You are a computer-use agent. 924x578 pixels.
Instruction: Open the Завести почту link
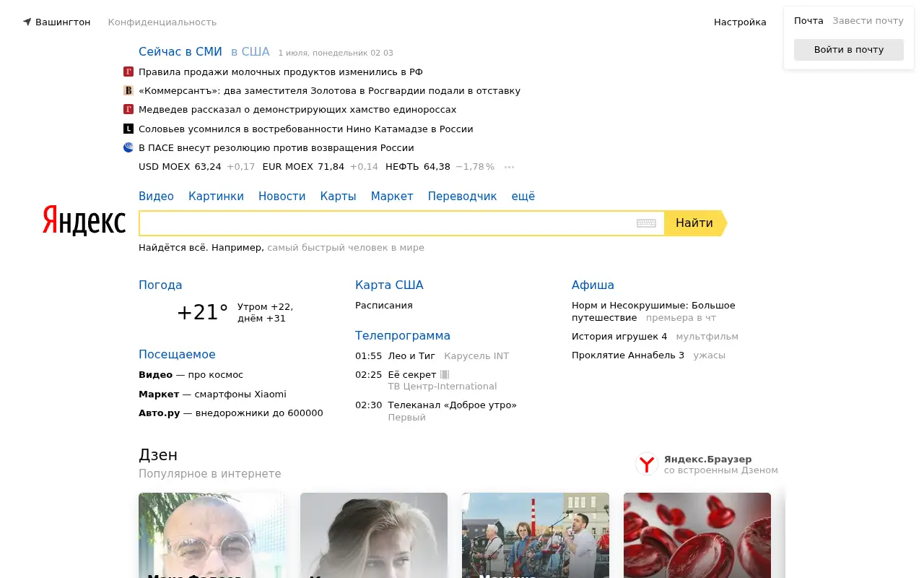[x=868, y=20]
